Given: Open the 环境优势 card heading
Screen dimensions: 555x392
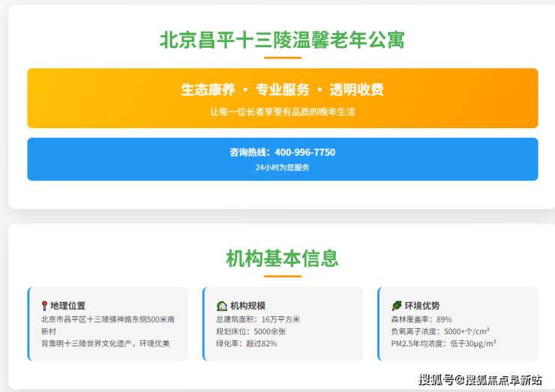Looking at the screenshot, I should tap(422, 306).
